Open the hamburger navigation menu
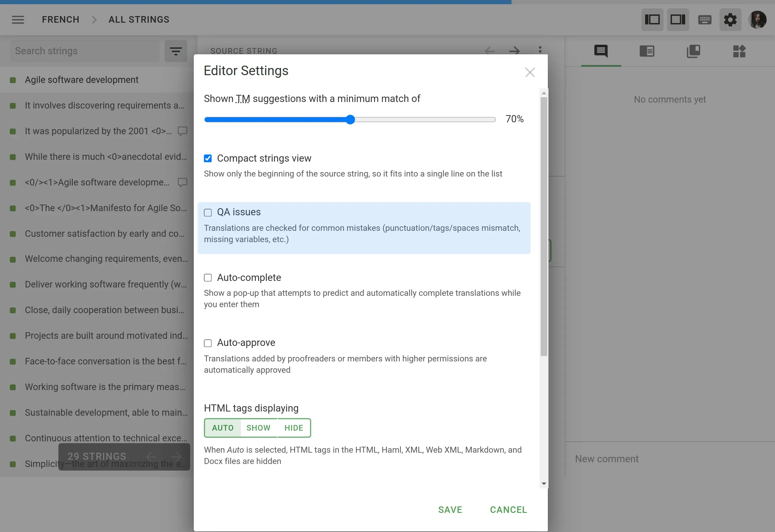Screen dimensions: 775x532 (18, 19)
